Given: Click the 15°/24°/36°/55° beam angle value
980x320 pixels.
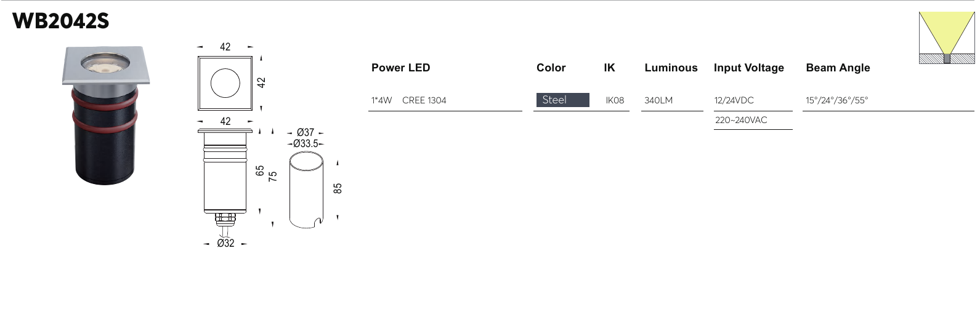Looking at the screenshot, I should coord(837,100).
